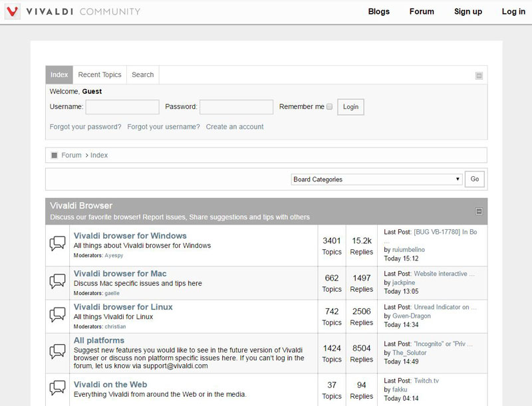The width and height of the screenshot is (532, 406).
Task: Click the forum icon next to Vivaldi on the Web
Action: tap(57, 388)
